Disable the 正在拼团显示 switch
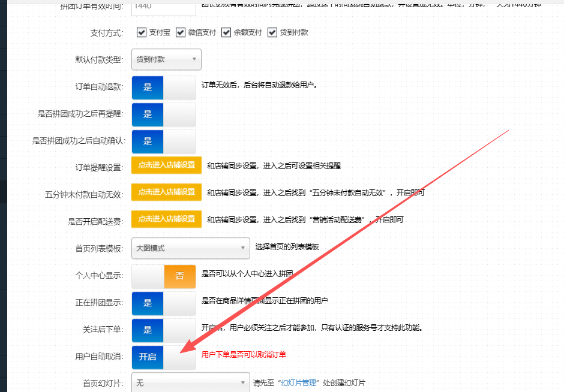Image resolution: width=564 pixels, height=392 pixels. [x=163, y=303]
